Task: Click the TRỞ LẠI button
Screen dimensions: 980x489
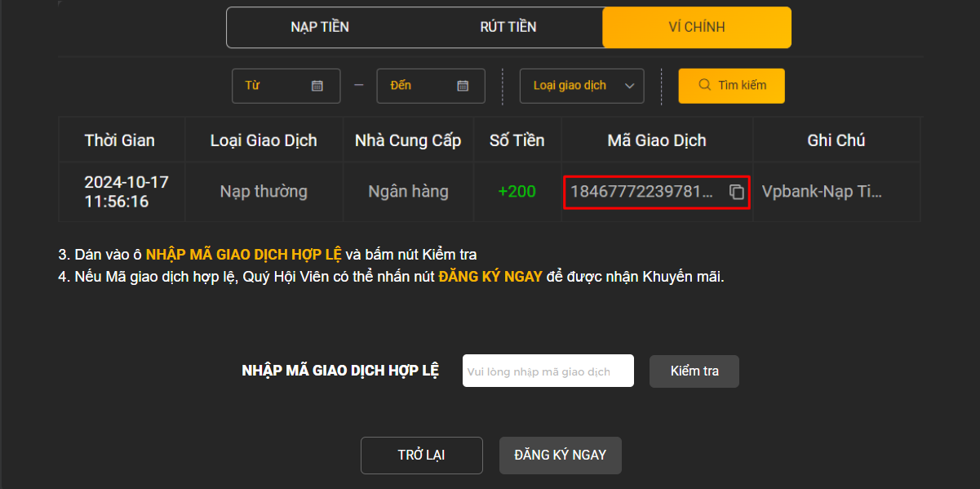Action: tap(421, 455)
